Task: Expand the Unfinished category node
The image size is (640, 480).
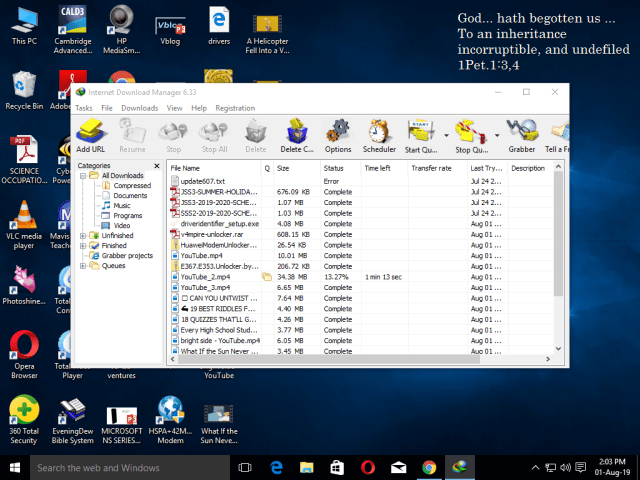Action: (x=83, y=235)
